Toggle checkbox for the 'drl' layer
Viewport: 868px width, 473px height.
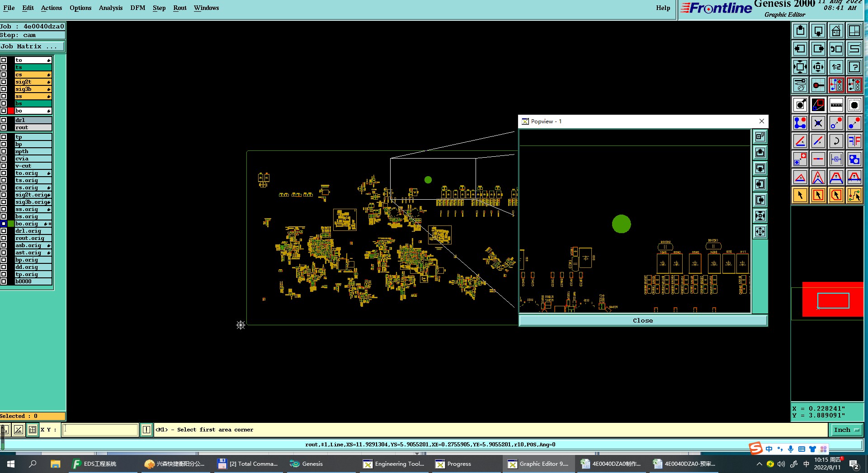(4, 120)
